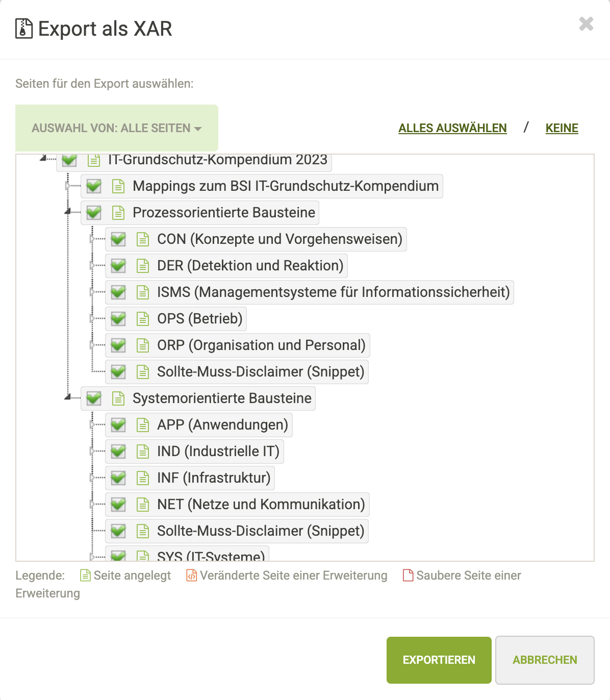
Task: Toggle the IND (Industrielle IT) checkbox
Action: 118,452
